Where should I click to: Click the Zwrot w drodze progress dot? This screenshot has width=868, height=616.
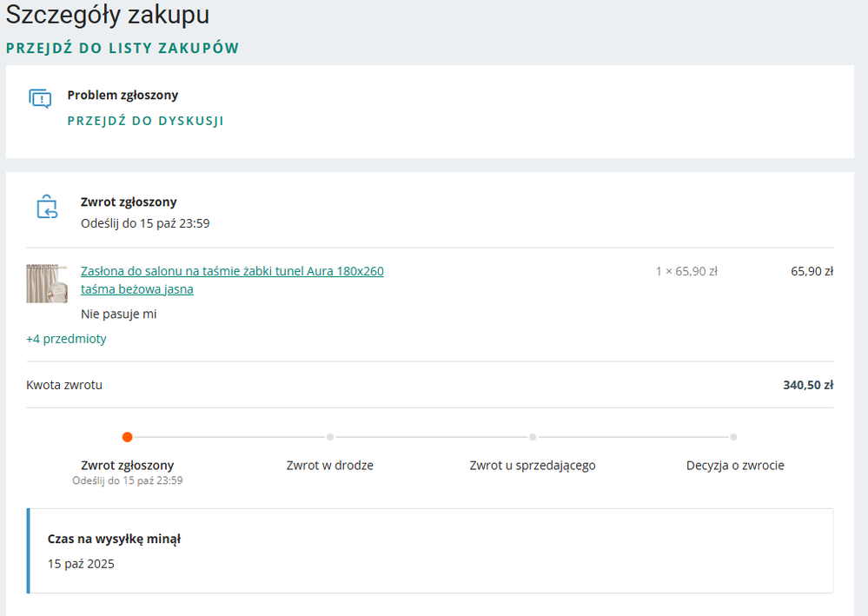329,437
